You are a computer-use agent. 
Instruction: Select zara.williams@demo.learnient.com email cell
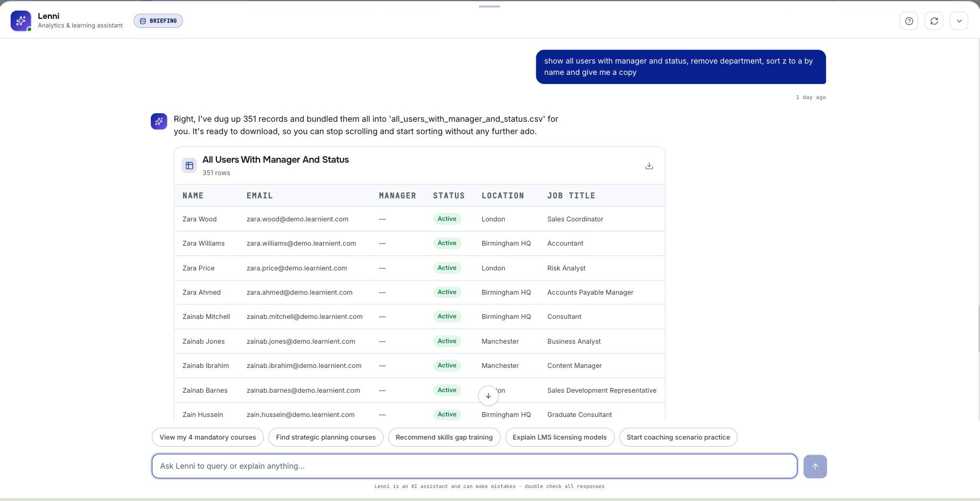pos(302,243)
